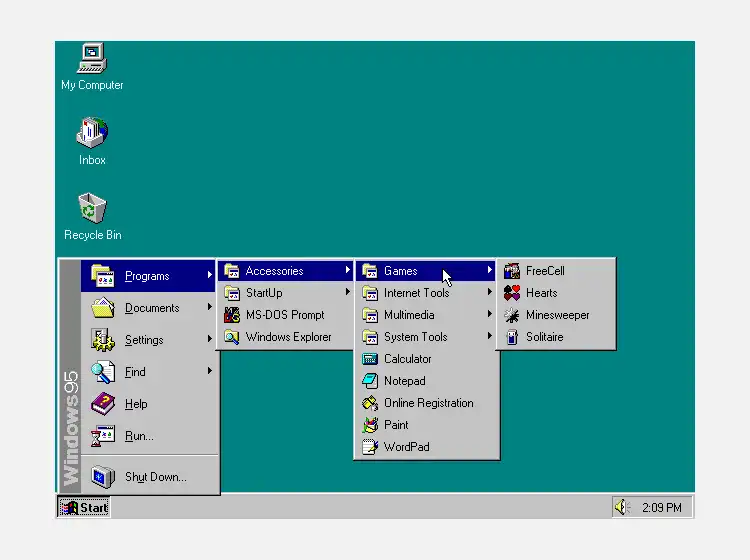Open the Notepad icon
The height and width of the screenshot is (560, 750).
[370, 381]
